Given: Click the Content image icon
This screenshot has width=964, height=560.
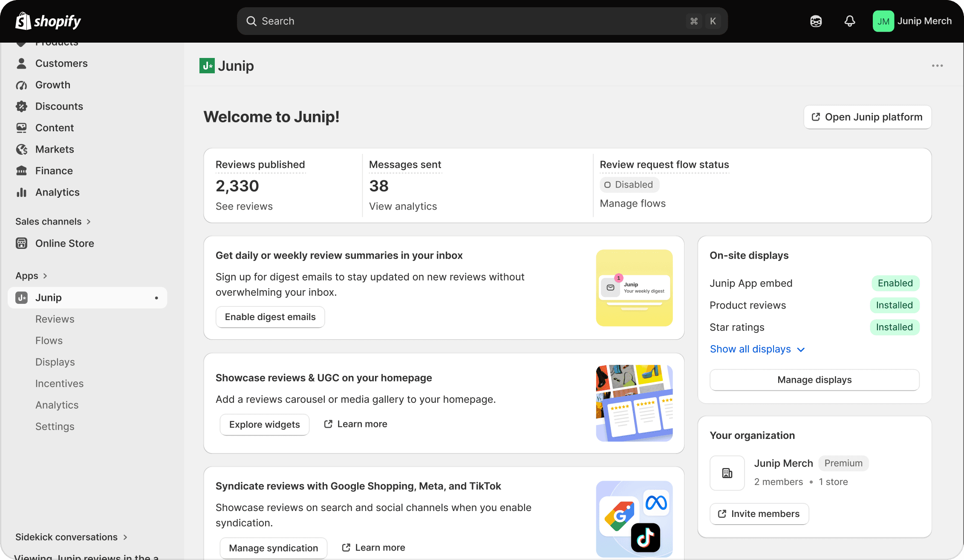Looking at the screenshot, I should tap(21, 128).
